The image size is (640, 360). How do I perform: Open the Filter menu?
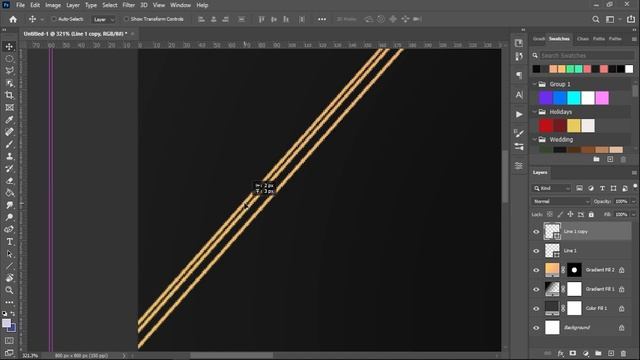point(129,5)
